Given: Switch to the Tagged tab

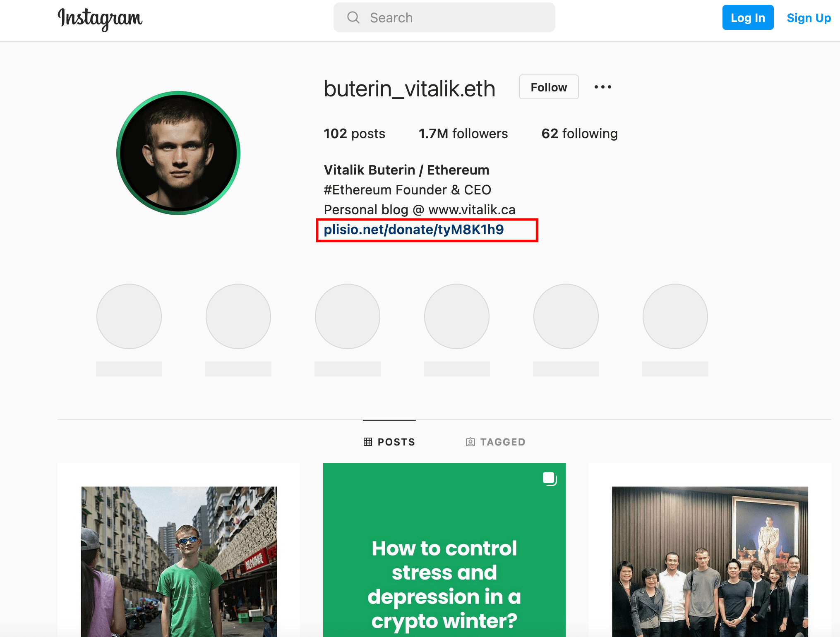Looking at the screenshot, I should (495, 442).
